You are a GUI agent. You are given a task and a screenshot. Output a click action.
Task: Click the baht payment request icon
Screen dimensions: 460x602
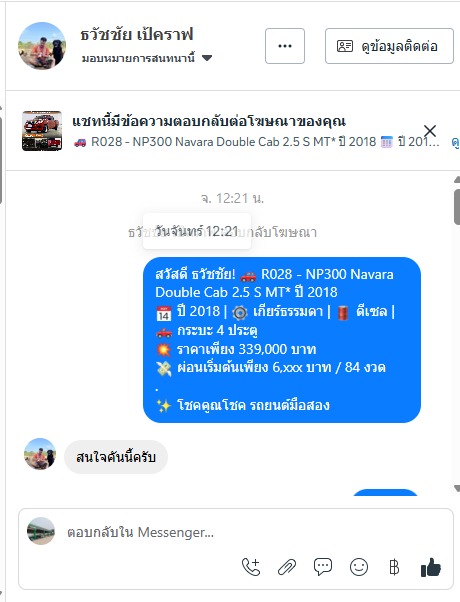point(394,567)
